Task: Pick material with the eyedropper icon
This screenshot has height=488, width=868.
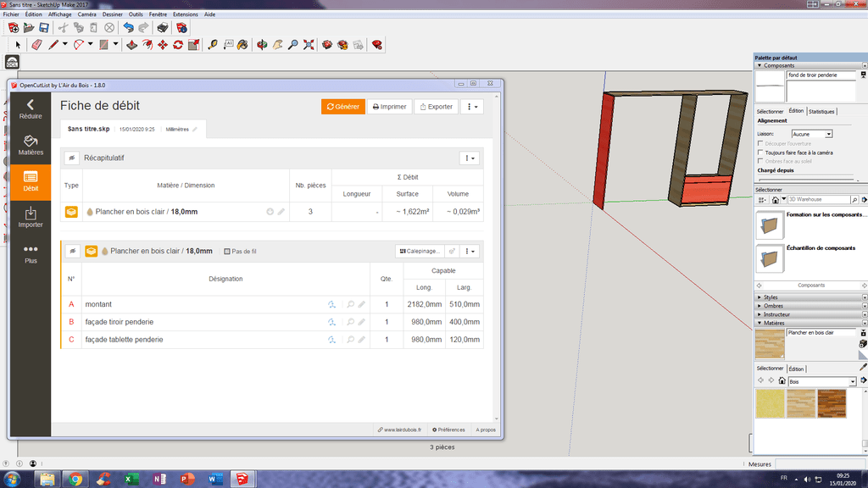Action: coord(863,366)
